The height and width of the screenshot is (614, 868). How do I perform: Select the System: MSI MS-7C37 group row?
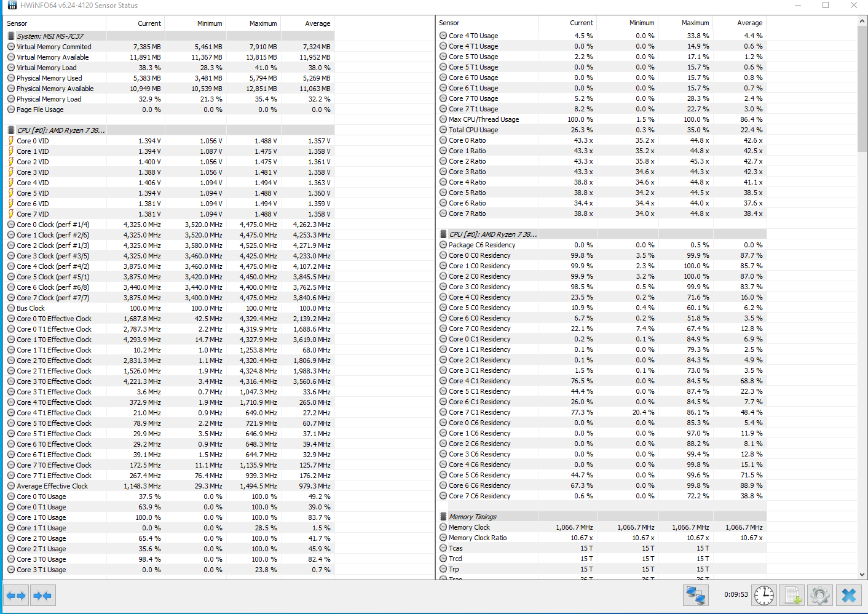(x=170, y=36)
